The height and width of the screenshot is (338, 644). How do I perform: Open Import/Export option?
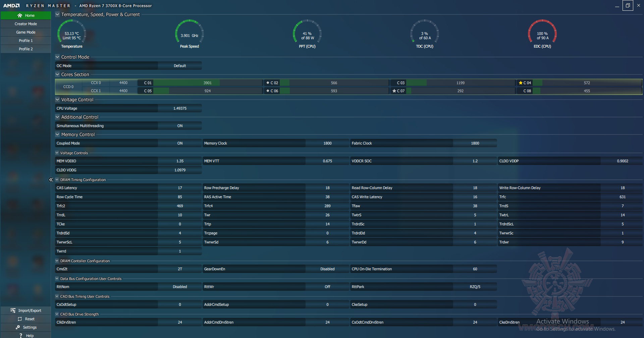pos(26,311)
